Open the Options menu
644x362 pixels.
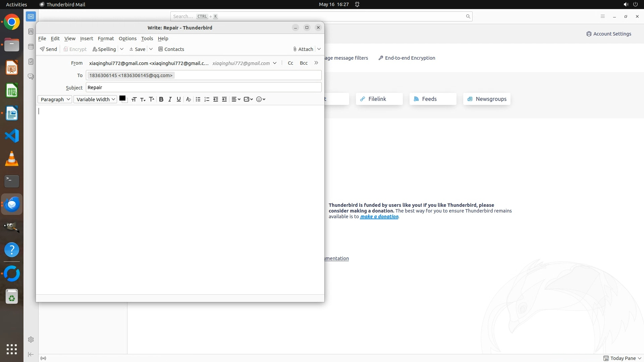(x=127, y=39)
